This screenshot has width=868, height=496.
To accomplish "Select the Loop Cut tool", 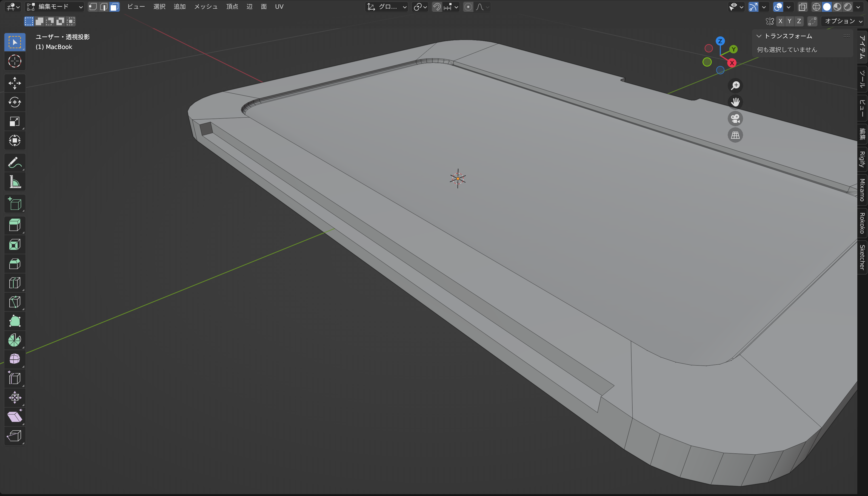I will (x=15, y=283).
